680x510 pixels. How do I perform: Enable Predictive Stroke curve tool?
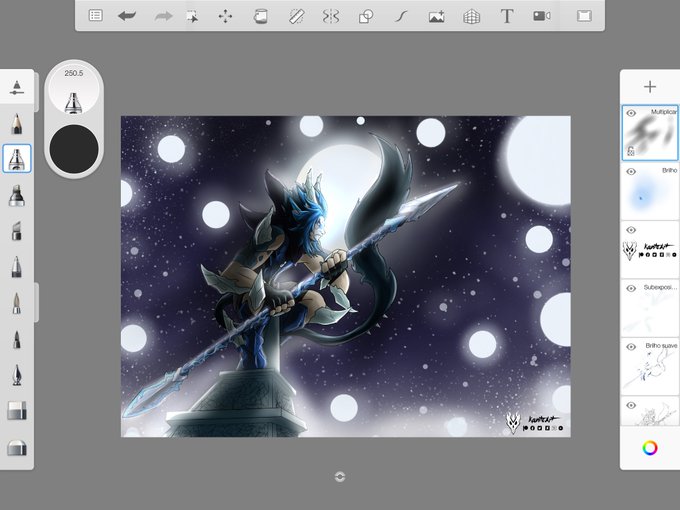(401, 16)
